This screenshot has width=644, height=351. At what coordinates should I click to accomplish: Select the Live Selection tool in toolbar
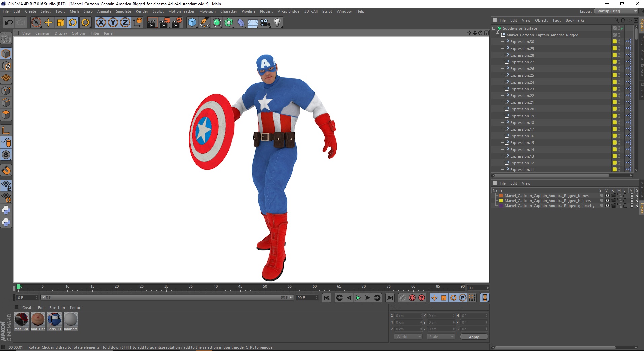36,23
